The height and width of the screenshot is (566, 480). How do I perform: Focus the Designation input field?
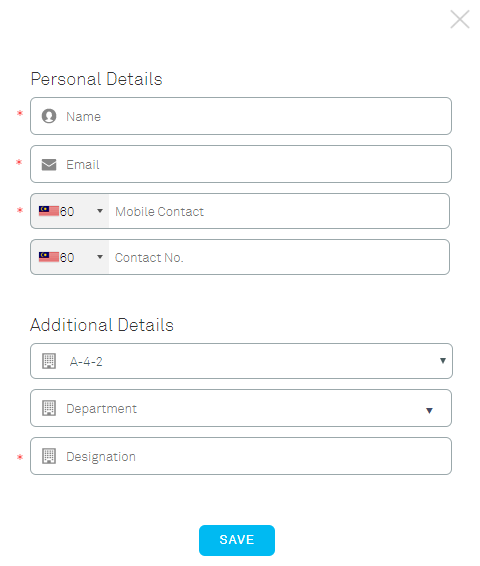click(241, 456)
